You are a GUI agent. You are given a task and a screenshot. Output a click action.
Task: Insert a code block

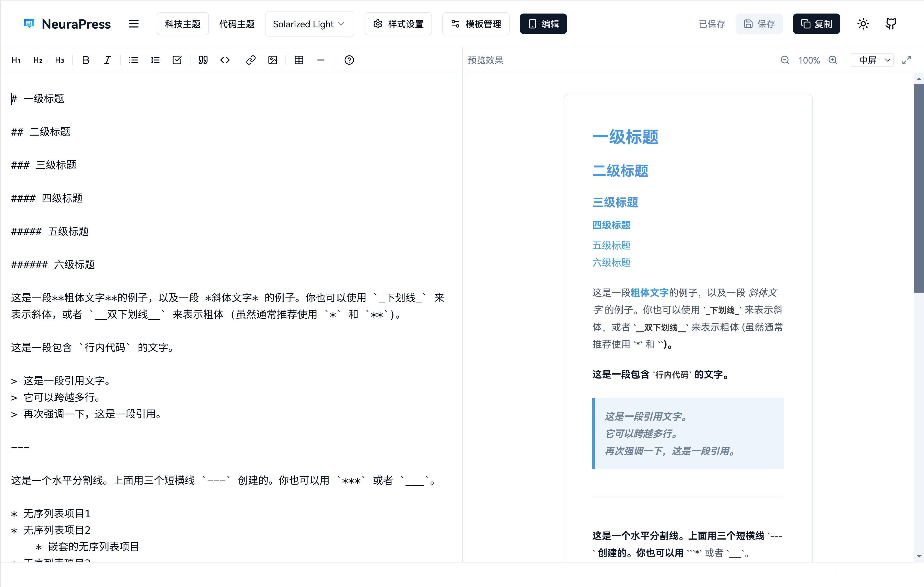pyautogui.click(x=225, y=60)
